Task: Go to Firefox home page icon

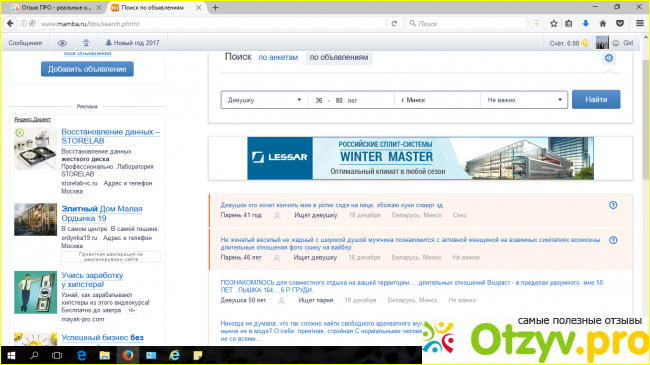Action: (603, 24)
